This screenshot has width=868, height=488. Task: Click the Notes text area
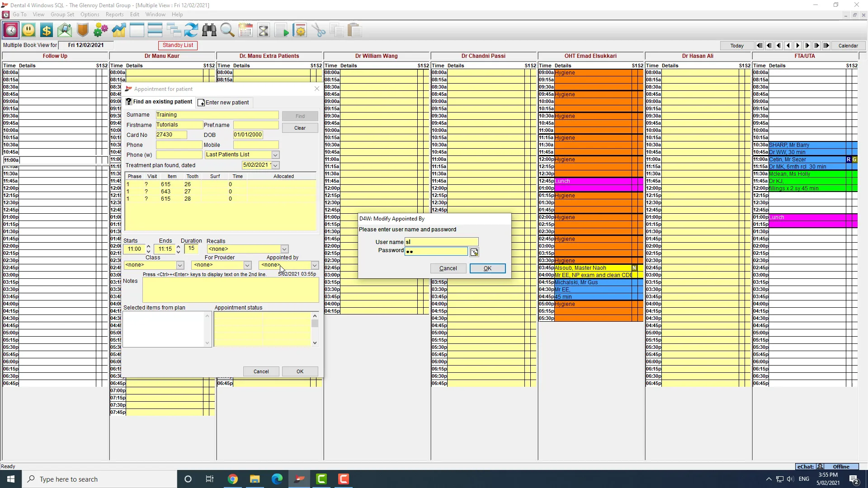coord(231,290)
